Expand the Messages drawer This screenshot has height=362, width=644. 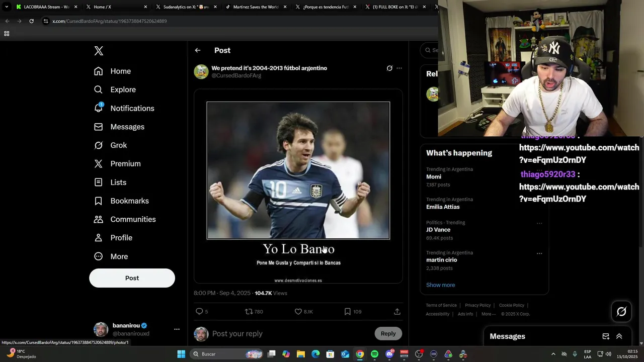point(619,336)
